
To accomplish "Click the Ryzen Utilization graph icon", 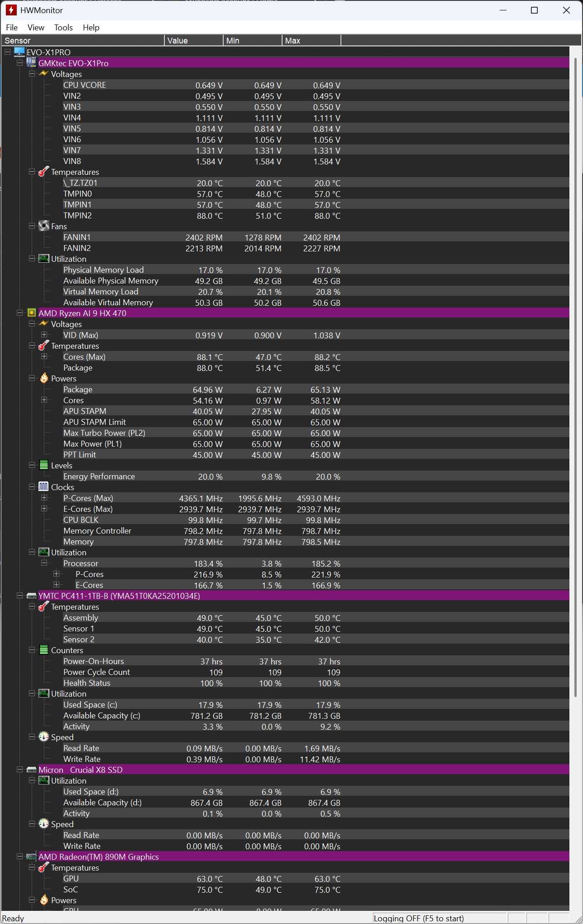I will [43, 552].
